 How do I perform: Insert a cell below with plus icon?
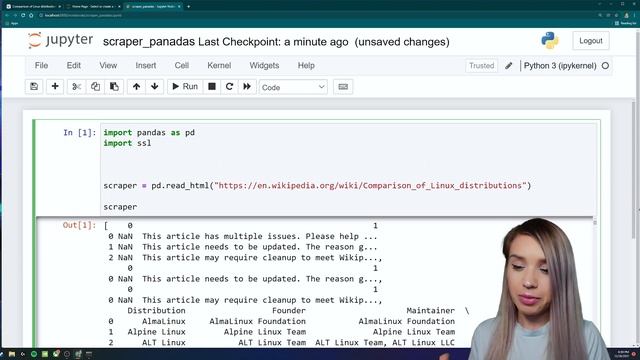click(55, 87)
